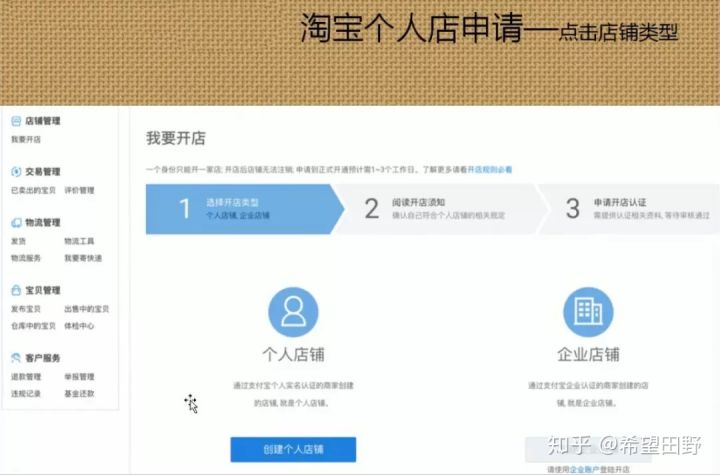Click the 物流管理 heading
The width and height of the screenshot is (720, 475).
click(x=43, y=222)
